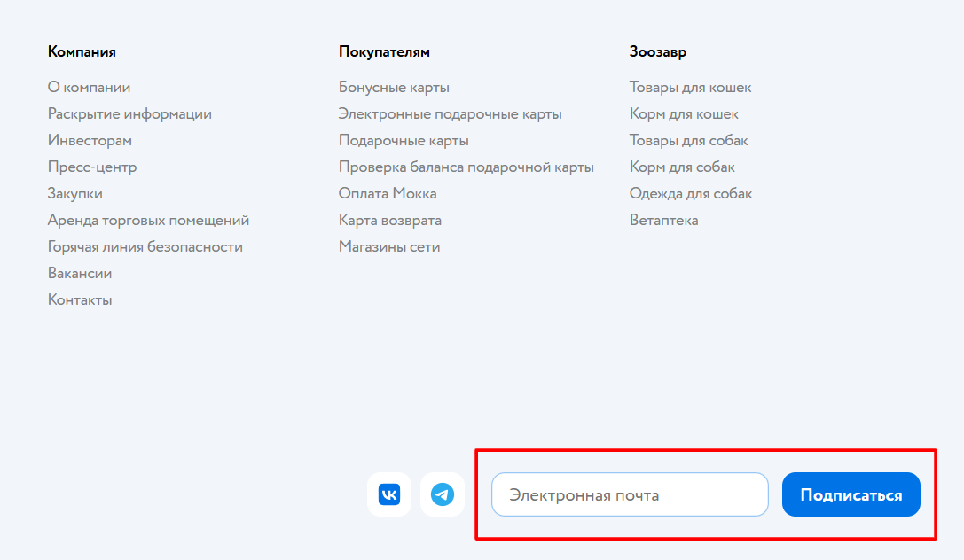Viewport: 964px width, 560px height.
Task: Open the VK social media page
Action: pos(388,494)
